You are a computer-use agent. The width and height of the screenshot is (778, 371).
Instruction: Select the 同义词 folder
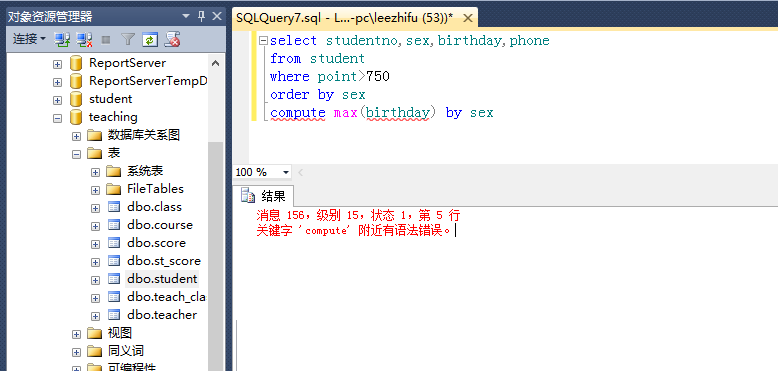tap(126, 351)
